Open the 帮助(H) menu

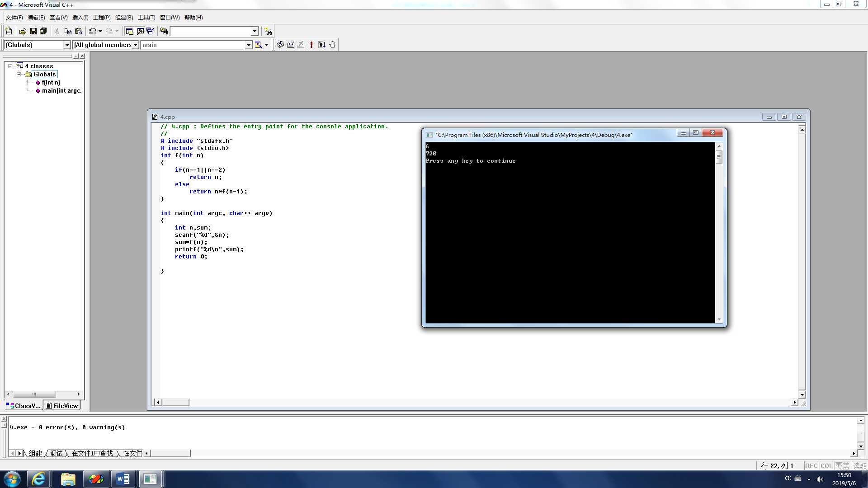coord(193,18)
